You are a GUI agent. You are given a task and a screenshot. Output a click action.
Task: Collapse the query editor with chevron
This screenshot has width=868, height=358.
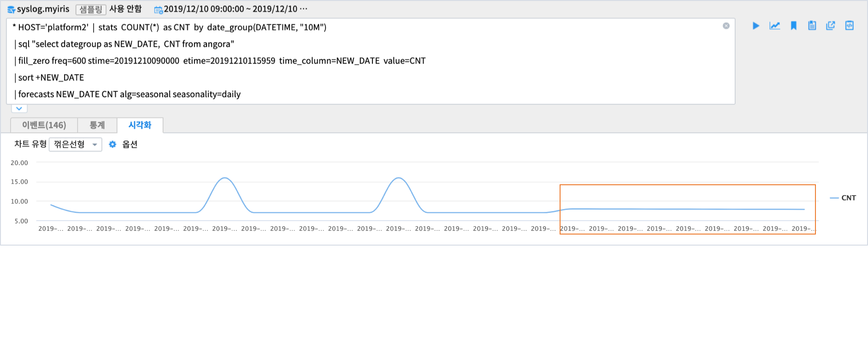[x=19, y=109]
